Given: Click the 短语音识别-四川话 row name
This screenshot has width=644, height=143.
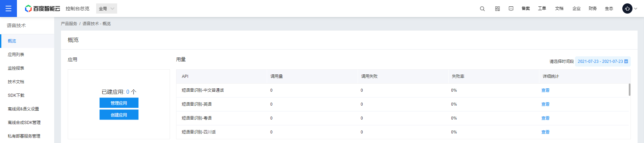Looking at the screenshot, I should 199,132.
